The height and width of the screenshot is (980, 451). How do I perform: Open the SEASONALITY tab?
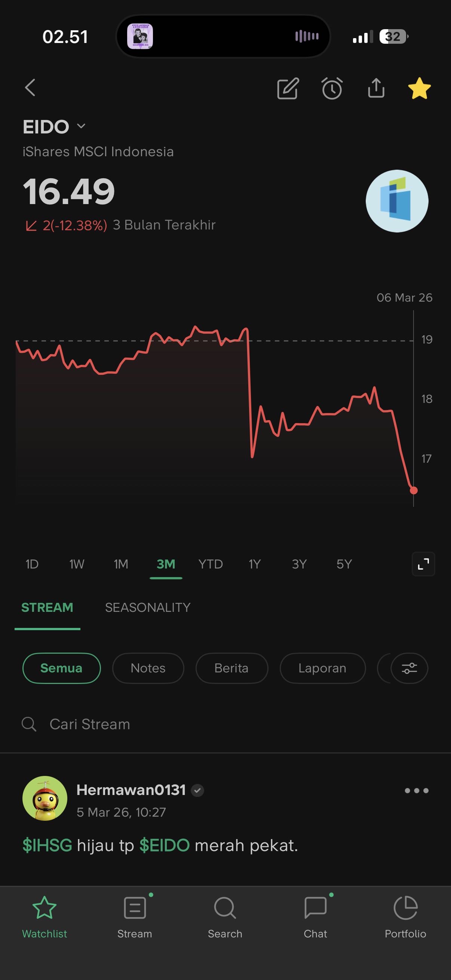[x=148, y=608]
